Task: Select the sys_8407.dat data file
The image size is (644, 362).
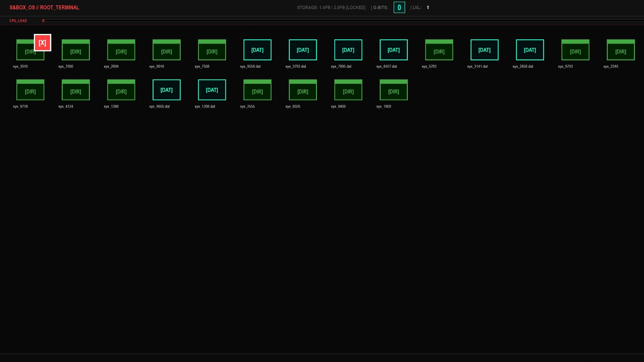Action: tap(393, 50)
